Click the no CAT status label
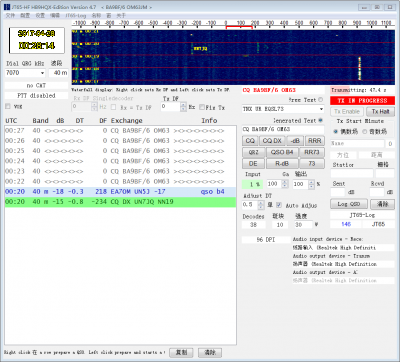 pos(36,86)
